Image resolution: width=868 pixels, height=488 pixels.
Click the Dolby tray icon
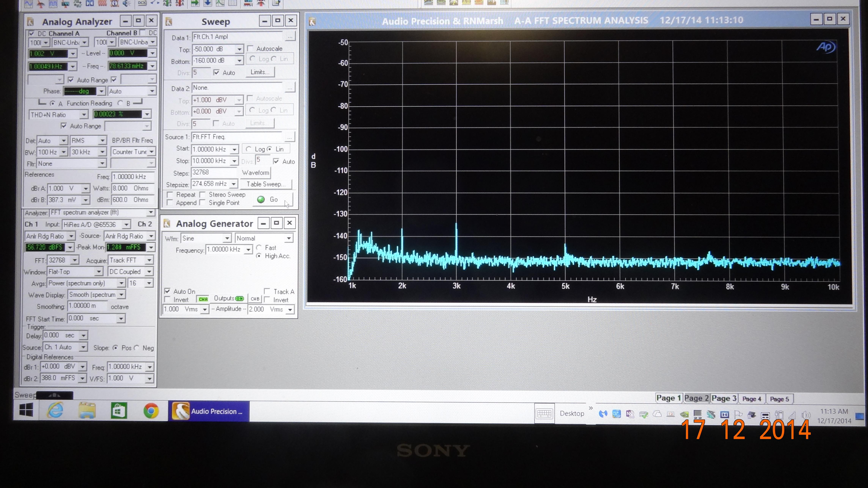[x=724, y=415]
